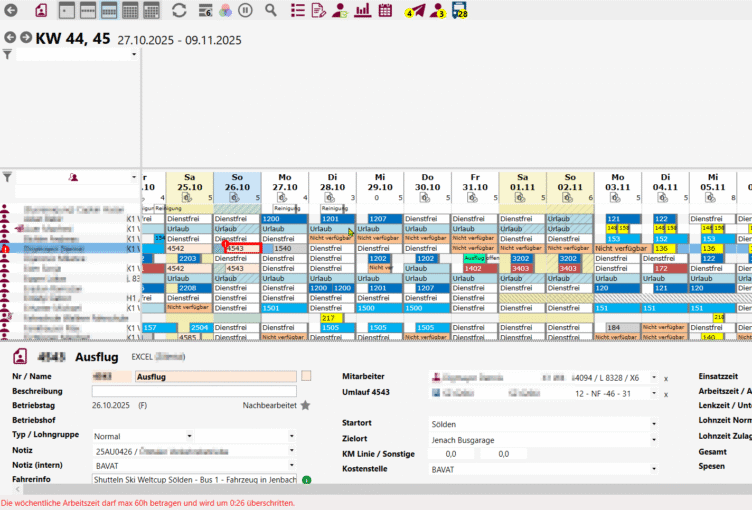The height and width of the screenshot is (510, 752).
Task: Toggle the square box next to Ausflug name
Action: (x=307, y=376)
